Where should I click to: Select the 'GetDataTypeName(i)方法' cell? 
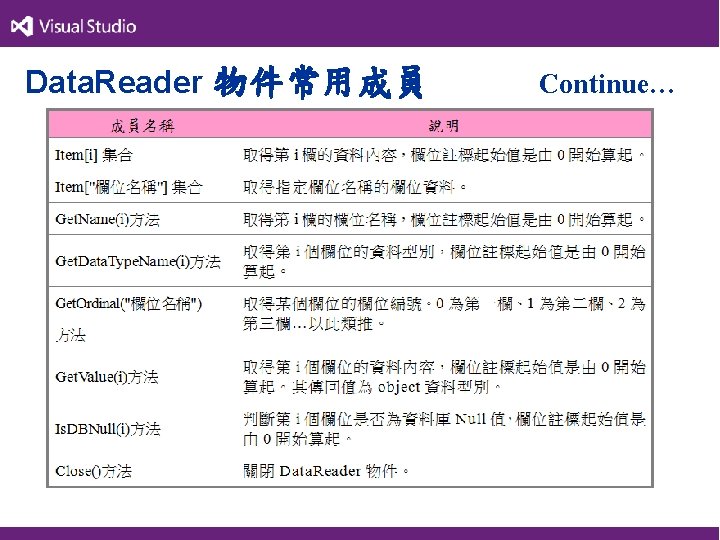138,261
